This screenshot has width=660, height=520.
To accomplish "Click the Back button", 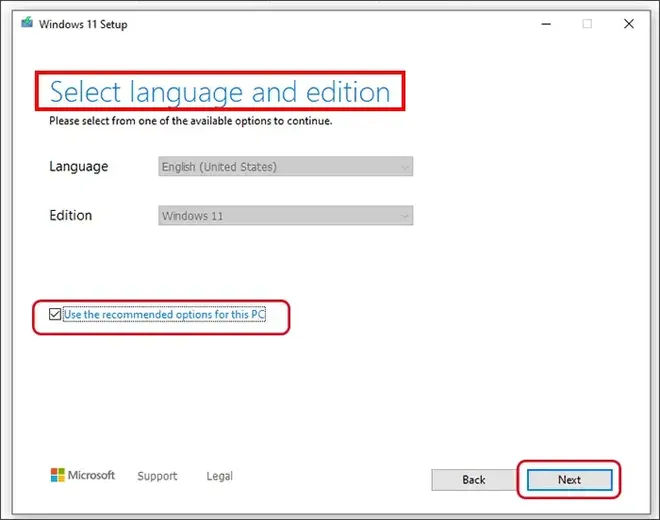I will [474, 480].
